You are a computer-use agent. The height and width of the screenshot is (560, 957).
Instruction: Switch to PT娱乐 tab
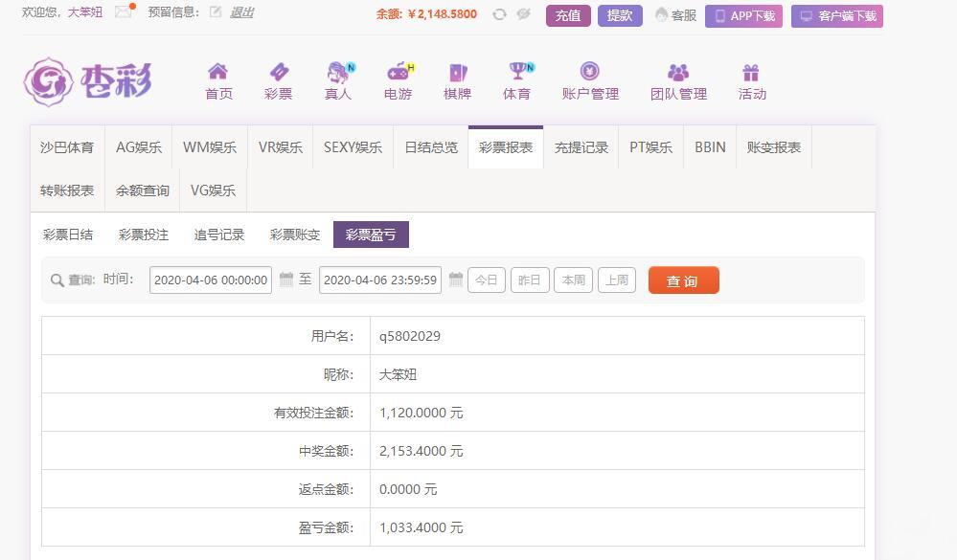pyautogui.click(x=650, y=147)
